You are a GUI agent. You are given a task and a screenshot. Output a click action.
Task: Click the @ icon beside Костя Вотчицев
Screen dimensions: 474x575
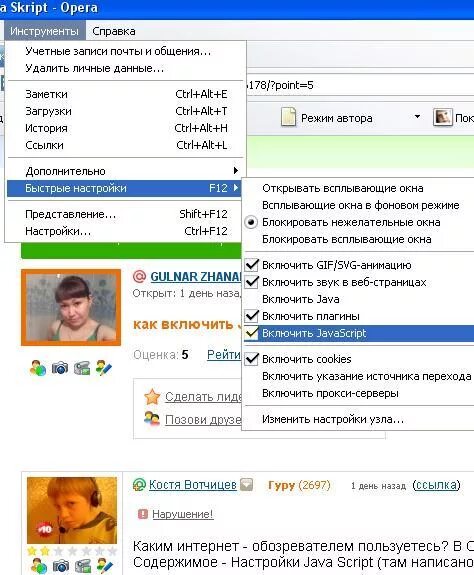139,485
